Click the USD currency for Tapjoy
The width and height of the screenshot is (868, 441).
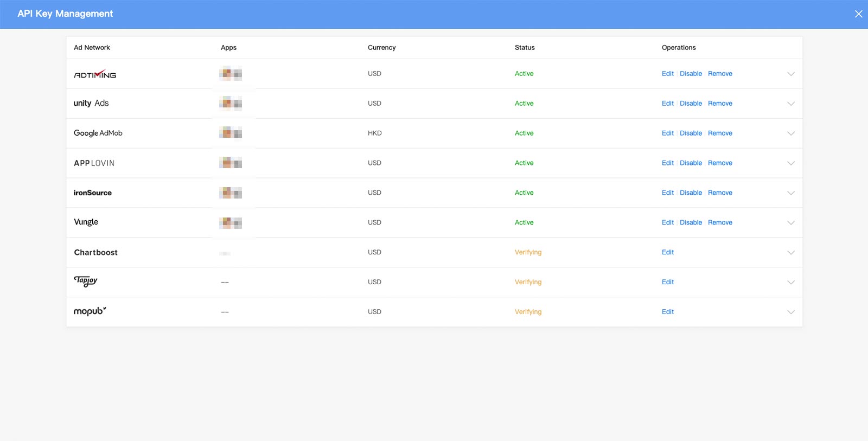[374, 283]
